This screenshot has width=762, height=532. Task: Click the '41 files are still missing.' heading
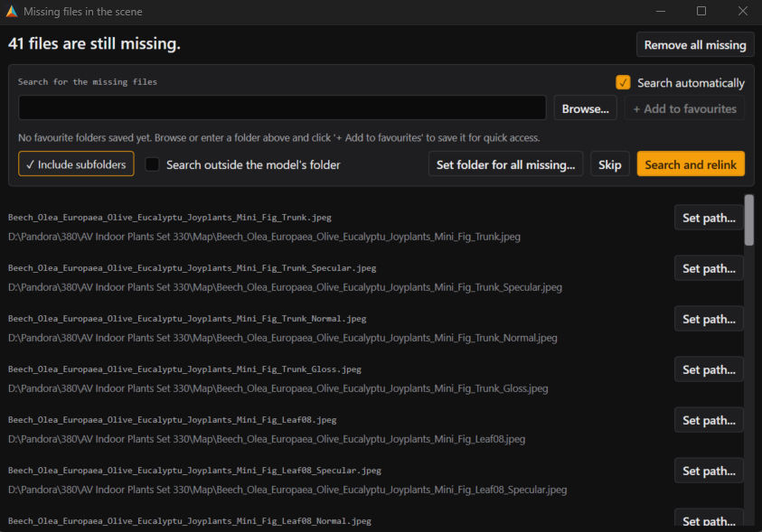[94, 43]
